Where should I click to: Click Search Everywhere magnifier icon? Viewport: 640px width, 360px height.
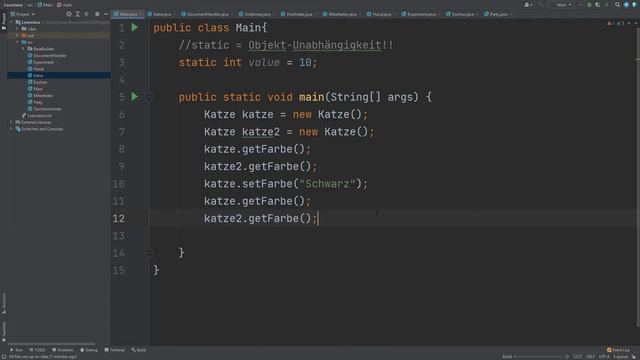(x=618, y=5)
